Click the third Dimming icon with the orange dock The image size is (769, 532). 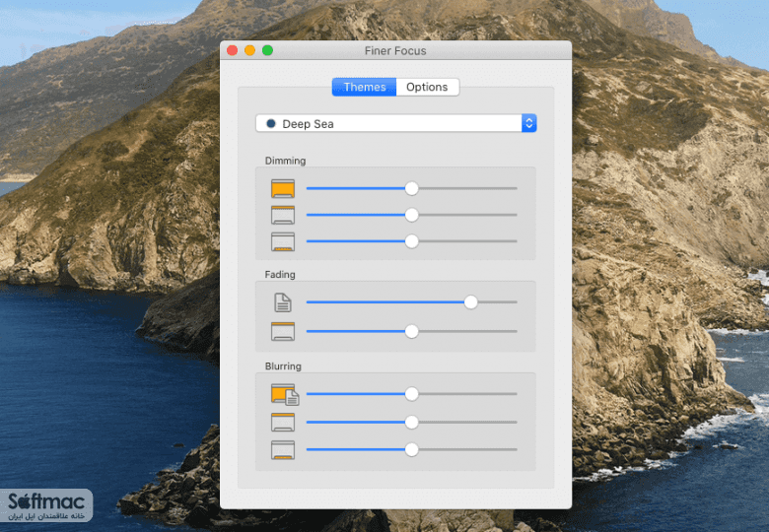click(x=283, y=241)
